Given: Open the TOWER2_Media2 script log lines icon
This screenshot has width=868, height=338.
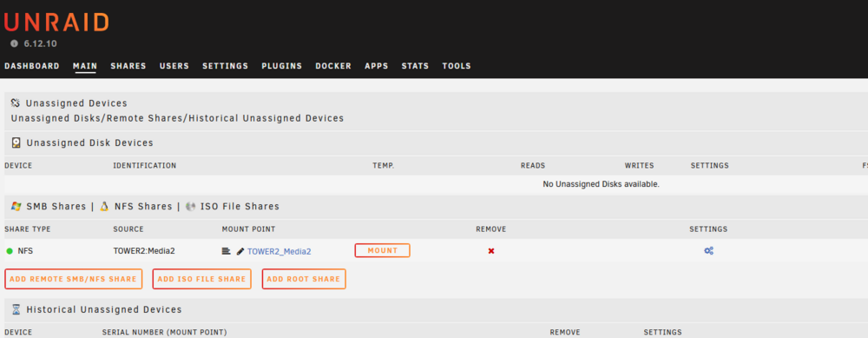Looking at the screenshot, I should [226, 251].
